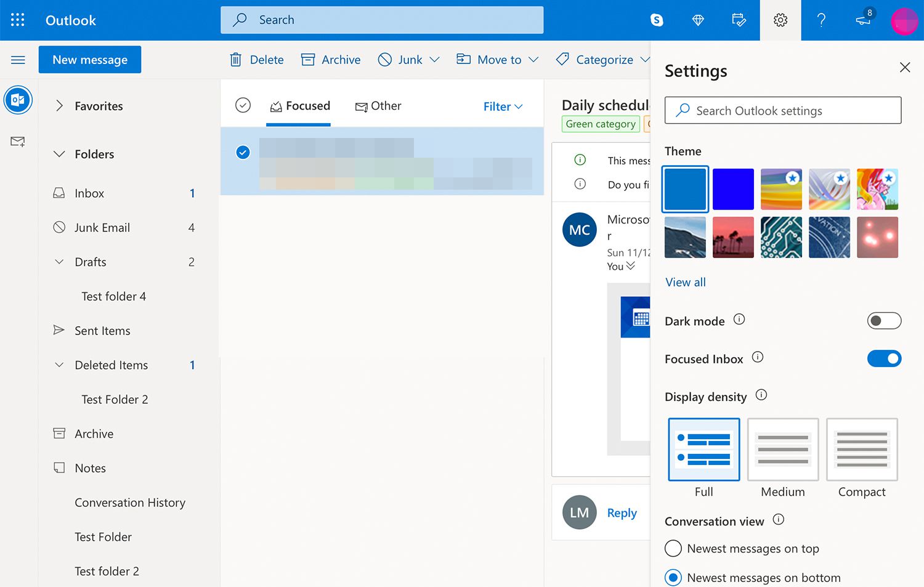Uncheck the selected message checkbox
This screenshot has height=587, width=924.
(243, 152)
